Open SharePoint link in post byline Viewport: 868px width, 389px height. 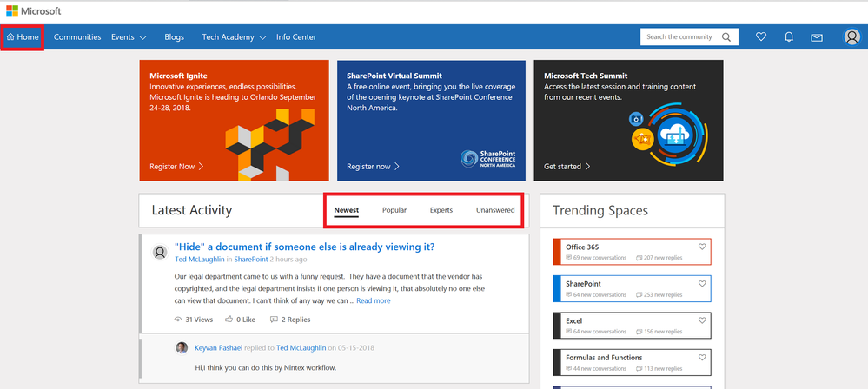251,259
